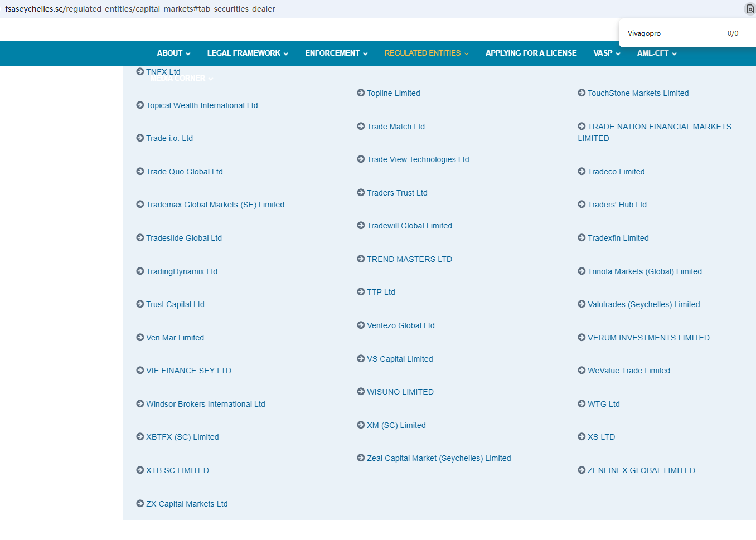Click the arrow icon beside Ven Mar Limited
The height and width of the screenshot is (540, 756).
[x=140, y=338]
